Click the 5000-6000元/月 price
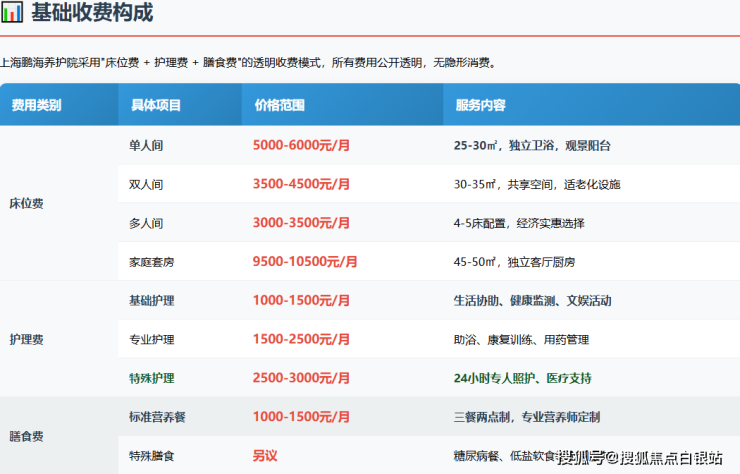 pyautogui.click(x=301, y=145)
